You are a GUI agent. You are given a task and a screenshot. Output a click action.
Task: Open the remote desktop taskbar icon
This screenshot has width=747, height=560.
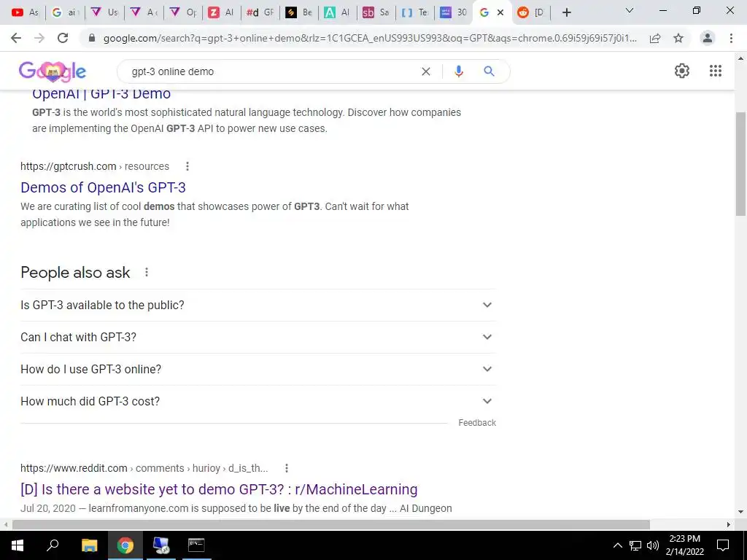161,545
